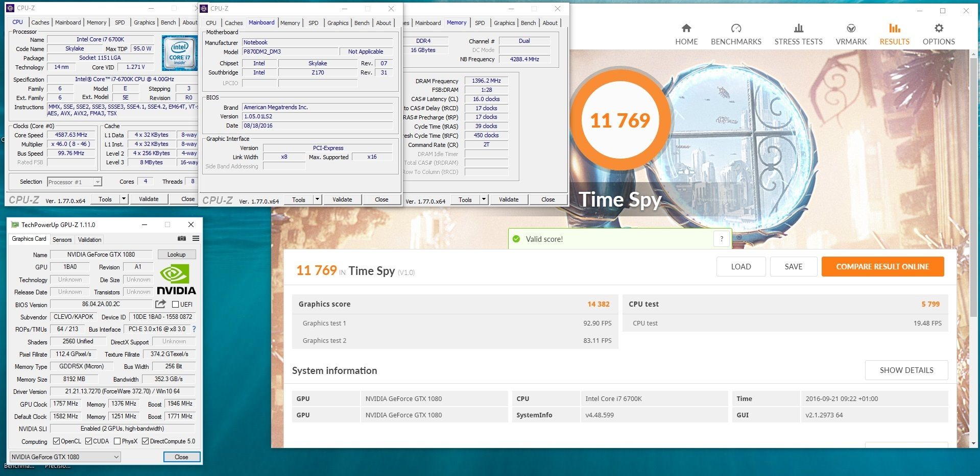Click the Driver Version field in GPU-Z
The height and width of the screenshot is (476, 980).
point(122,391)
